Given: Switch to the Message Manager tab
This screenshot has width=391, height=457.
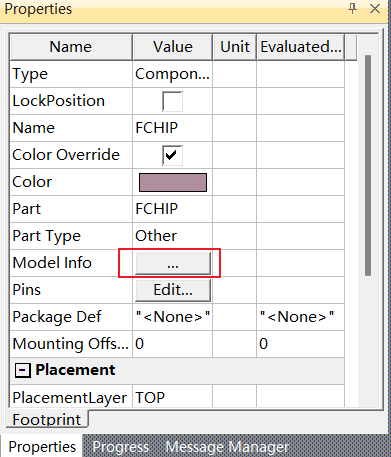Looking at the screenshot, I should 227,447.
